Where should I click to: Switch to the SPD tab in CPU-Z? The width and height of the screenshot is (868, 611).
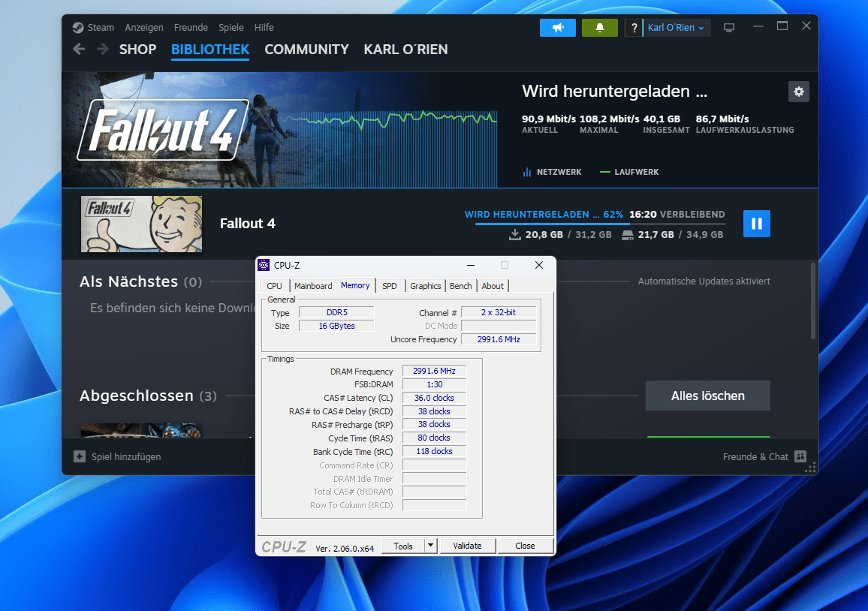(x=390, y=286)
